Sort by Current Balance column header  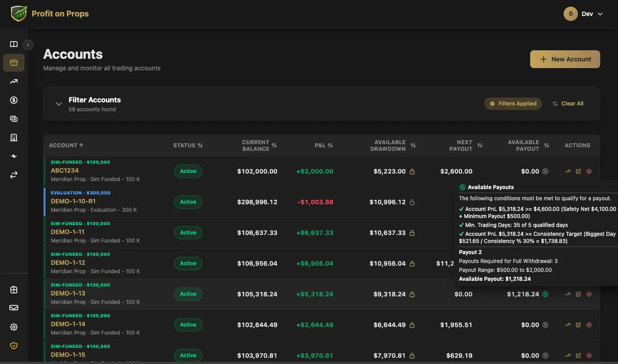tap(259, 146)
